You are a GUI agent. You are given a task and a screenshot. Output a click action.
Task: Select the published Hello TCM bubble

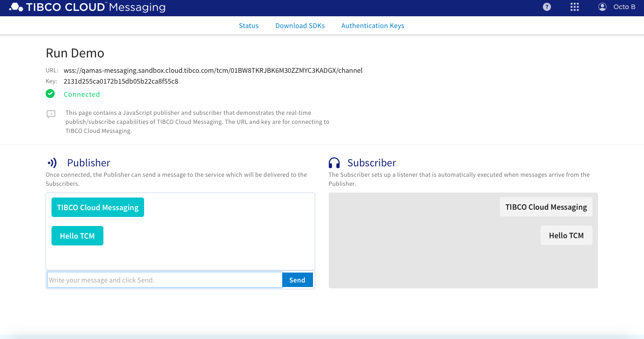77,236
